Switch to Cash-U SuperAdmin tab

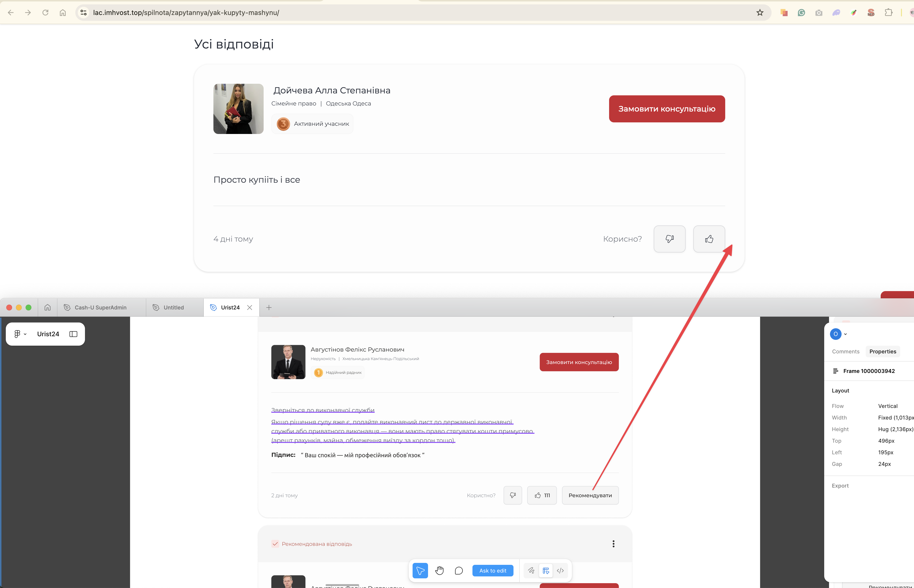point(100,307)
